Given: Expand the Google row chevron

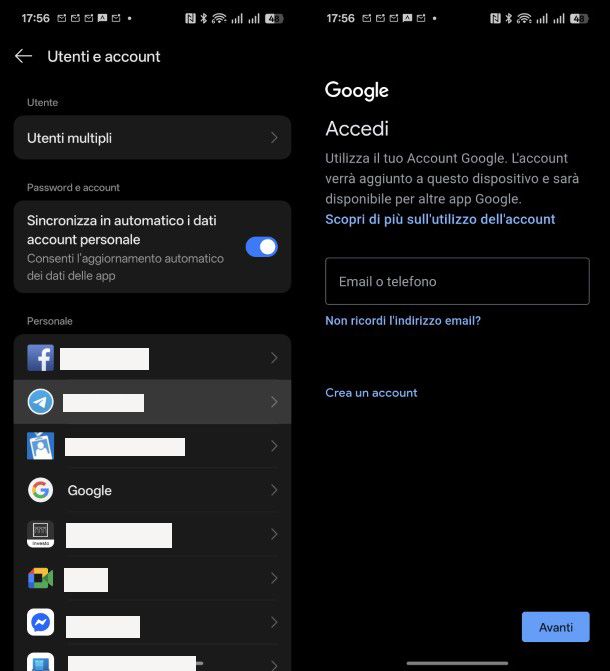Looking at the screenshot, I should click(274, 490).
